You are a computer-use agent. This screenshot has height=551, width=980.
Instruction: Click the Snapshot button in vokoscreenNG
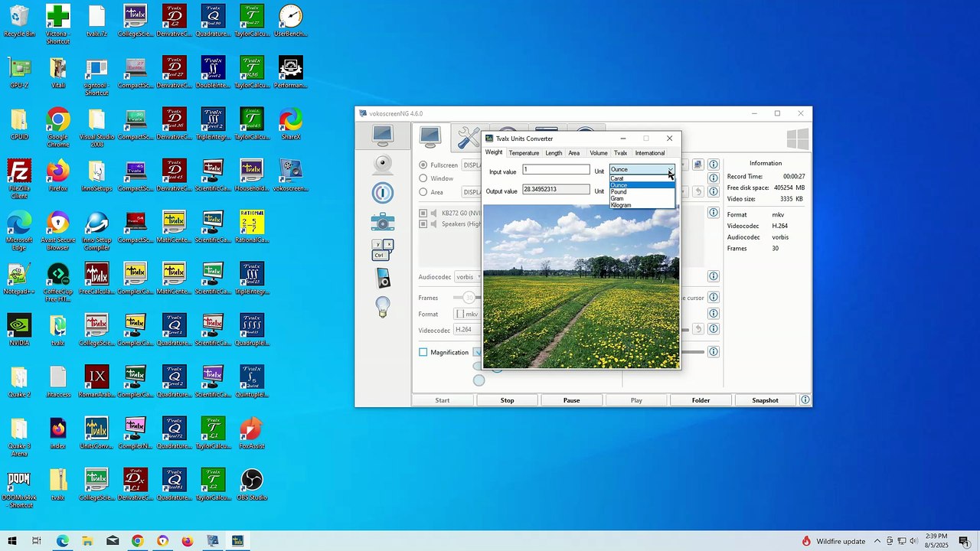point(765,400)
